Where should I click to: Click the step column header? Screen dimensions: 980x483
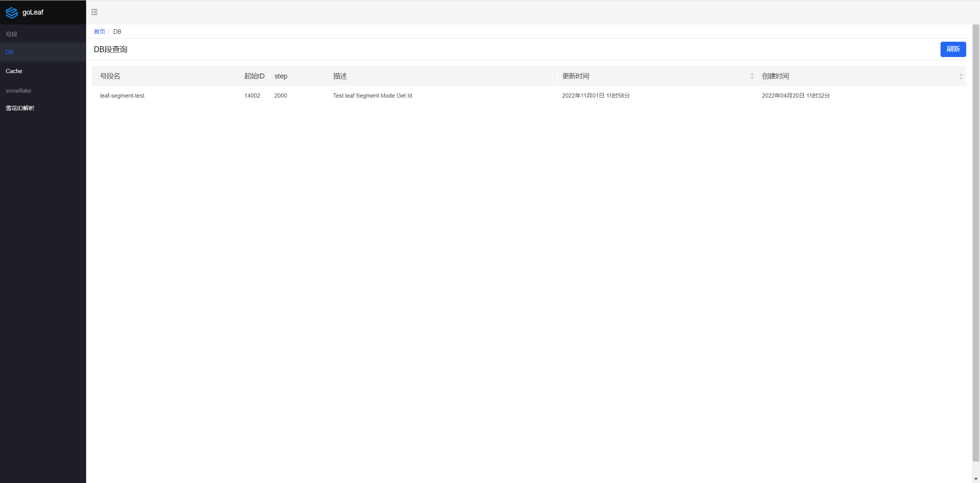[x=299, y=76]
